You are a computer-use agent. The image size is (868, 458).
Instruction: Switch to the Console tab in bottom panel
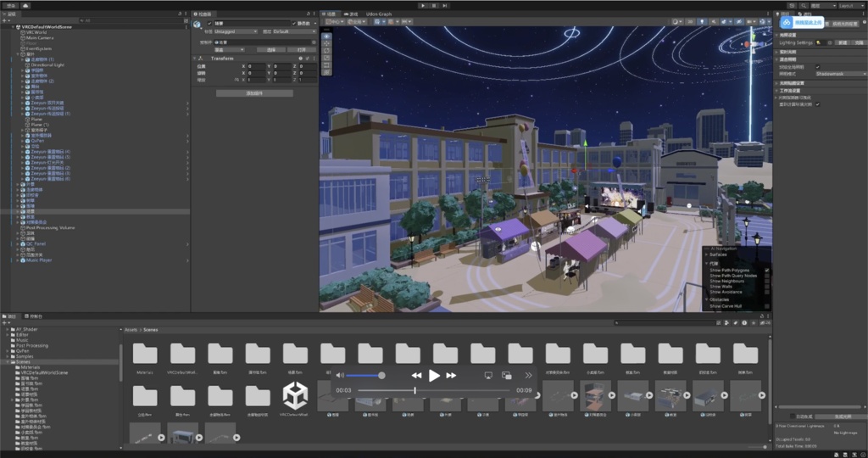pos(33,316)
